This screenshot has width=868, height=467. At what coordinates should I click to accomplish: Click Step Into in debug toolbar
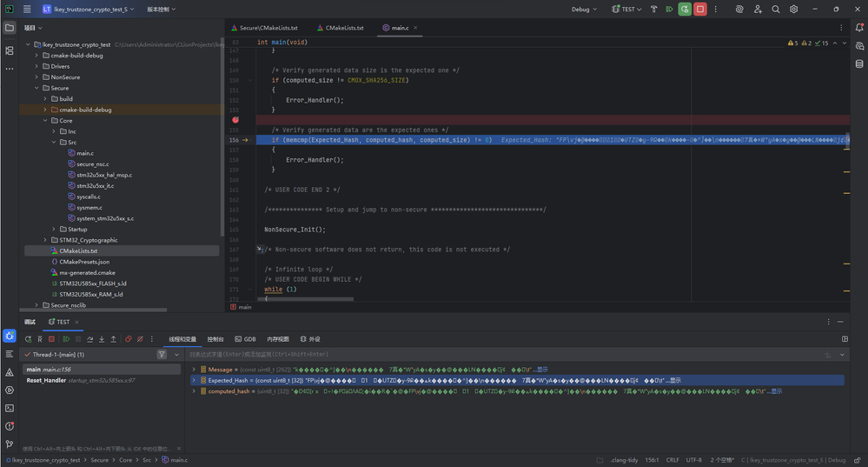click(102, 339)
